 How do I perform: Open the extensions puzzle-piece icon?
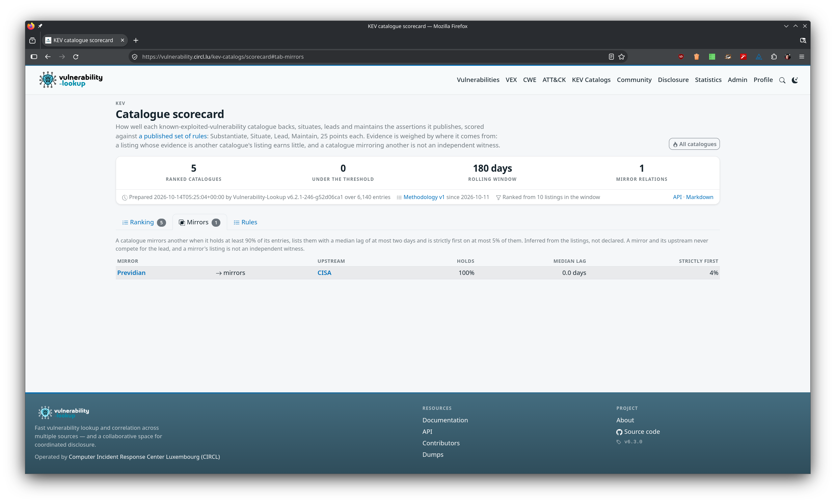point(774,57)
